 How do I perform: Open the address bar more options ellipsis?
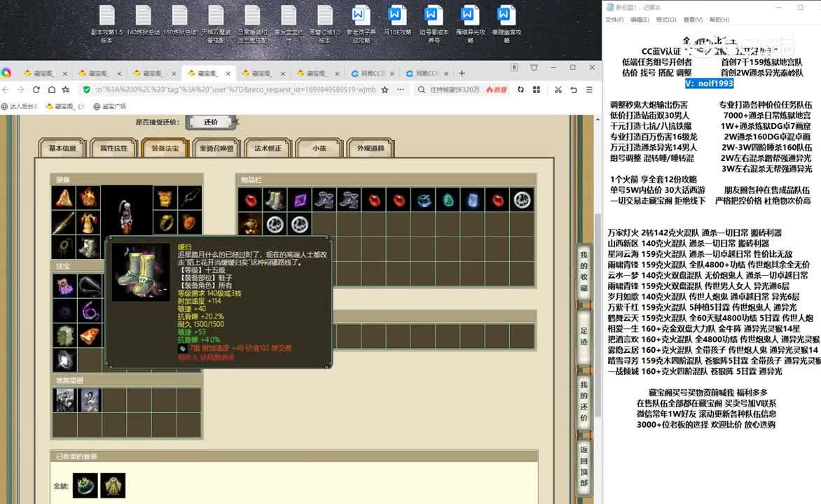point(401,90)
